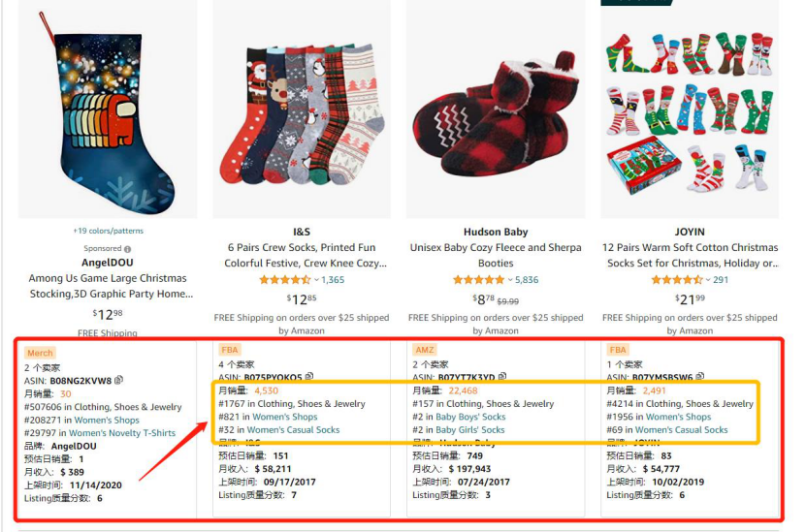The height and width of the screenshot is (532, 806).
Task: Copy the Hudson Baby ASIN using its copy icon
Action: [502, 377]
